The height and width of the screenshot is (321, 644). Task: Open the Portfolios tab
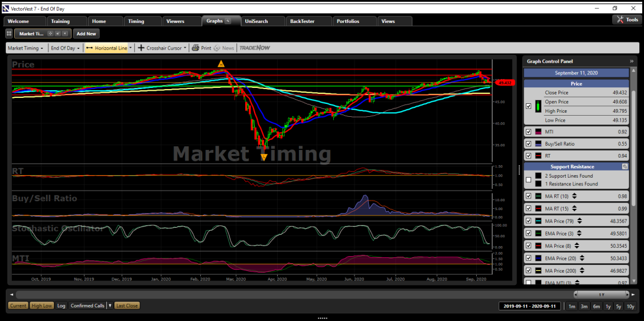(354, 21)
